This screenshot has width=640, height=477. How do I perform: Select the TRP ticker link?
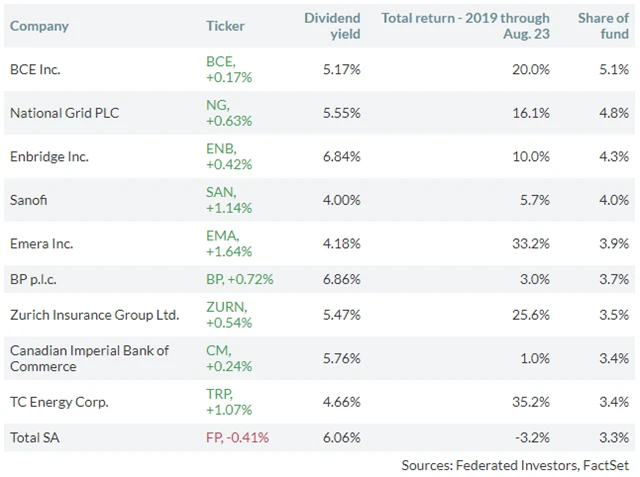click(x=218, y=394)
